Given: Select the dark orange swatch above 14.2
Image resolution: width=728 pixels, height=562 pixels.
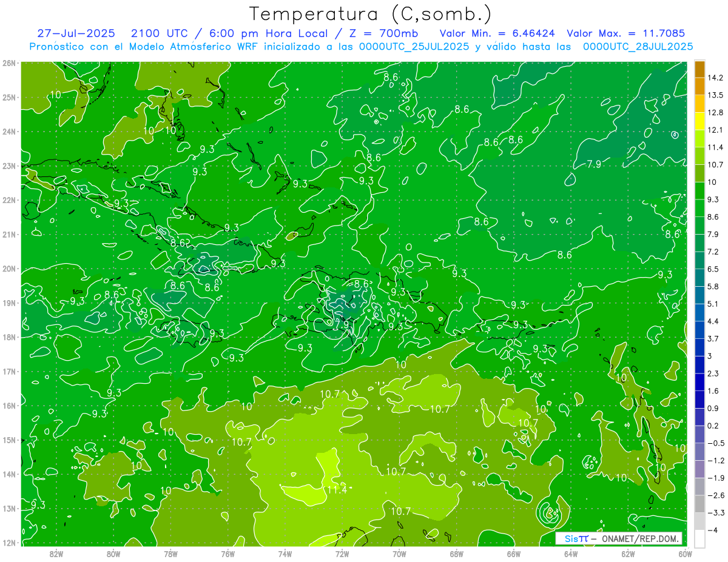Looking at the screenshot, I should [699, 69].
